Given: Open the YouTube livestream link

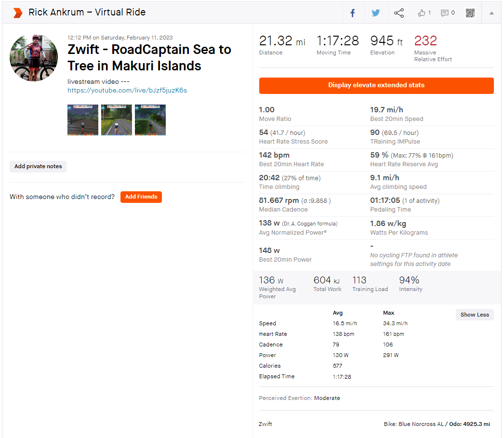Looking at the screenshot, I should pos(127,90).
